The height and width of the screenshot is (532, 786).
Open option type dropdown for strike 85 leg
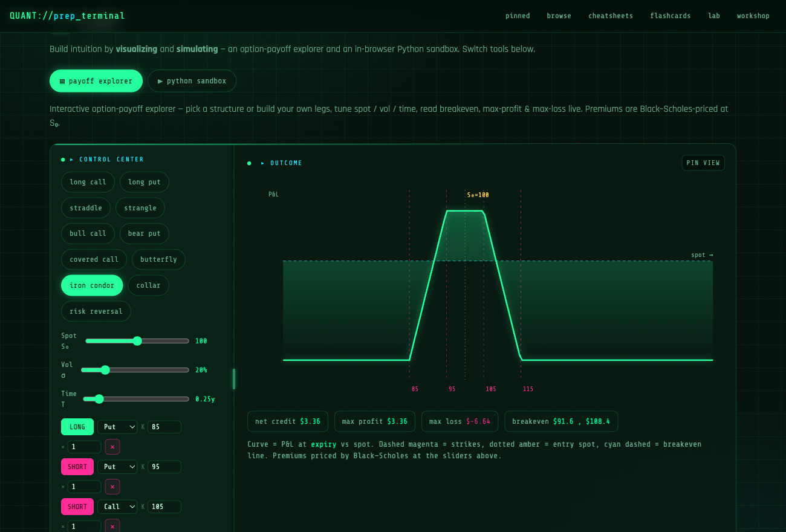117,427
